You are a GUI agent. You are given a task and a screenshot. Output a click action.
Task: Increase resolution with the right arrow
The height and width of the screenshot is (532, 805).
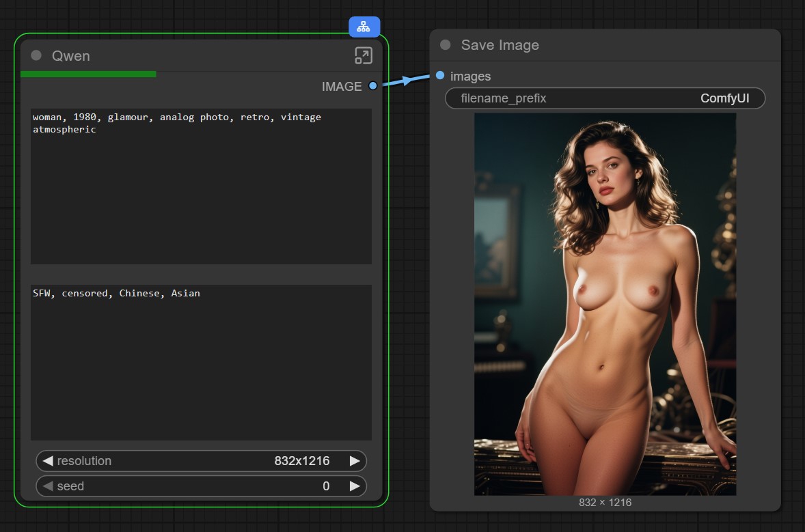355,461
